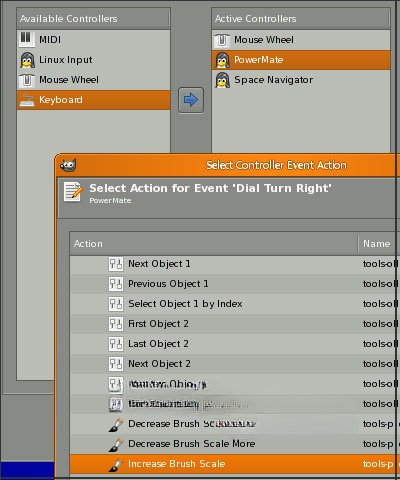The width and height of the screenshot is (400, 480).
Task: Click the MIDI piano keys icon
Action: click(x=26, y=39)
